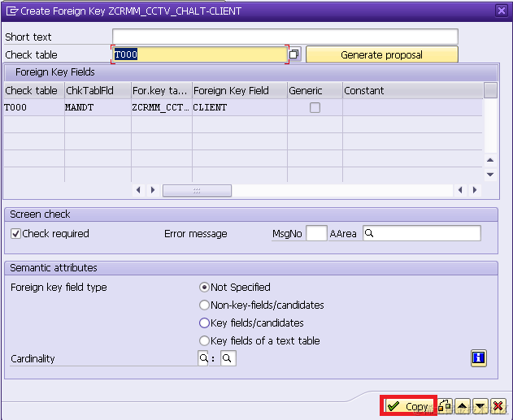Image resolution: width=513 pixels, height=420 pixels.
Task: Cancel with the red X icon
Action: pyautogui.click(x=498, y=406)
